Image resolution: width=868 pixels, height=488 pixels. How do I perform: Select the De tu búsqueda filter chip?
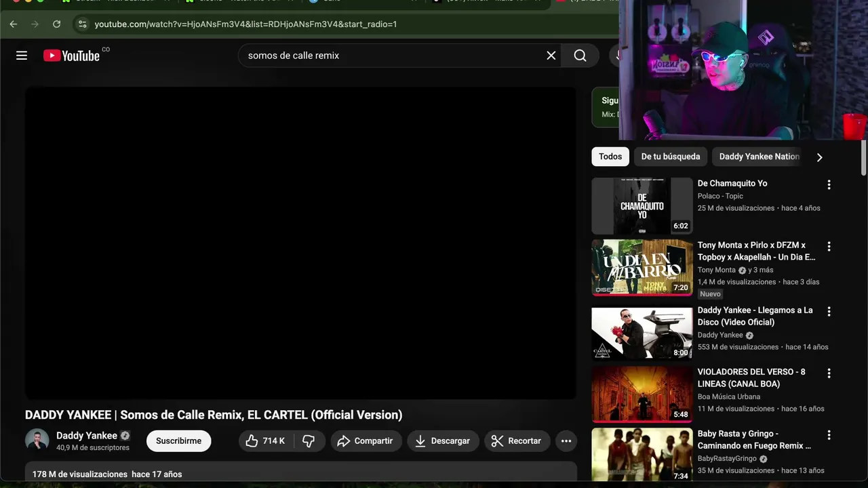coord(671,157)
